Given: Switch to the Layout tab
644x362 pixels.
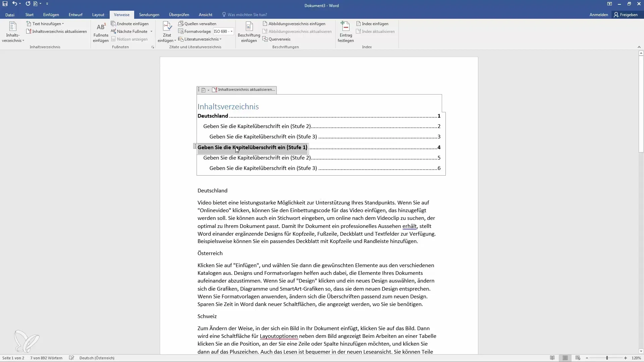Looking at the screenshot, I should 98,15.
